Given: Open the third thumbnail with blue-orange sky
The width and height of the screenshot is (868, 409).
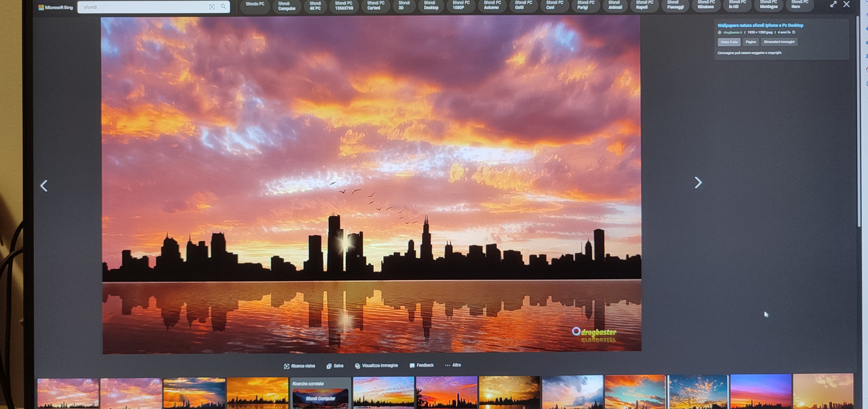Looking at the screenshot, I should coord(194,393).
